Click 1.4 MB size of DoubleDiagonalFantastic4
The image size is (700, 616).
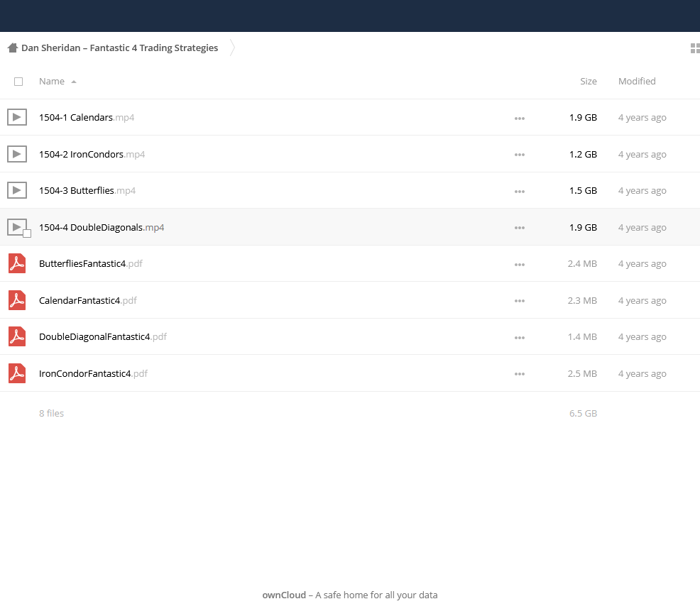coord(582,337)
